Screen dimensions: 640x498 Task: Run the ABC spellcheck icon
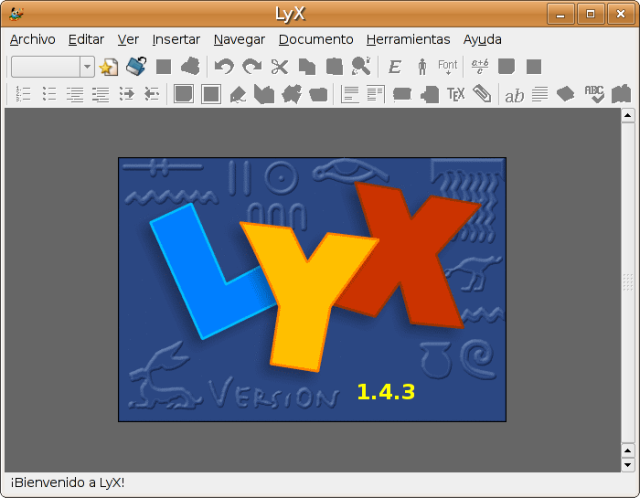(593, 95)
